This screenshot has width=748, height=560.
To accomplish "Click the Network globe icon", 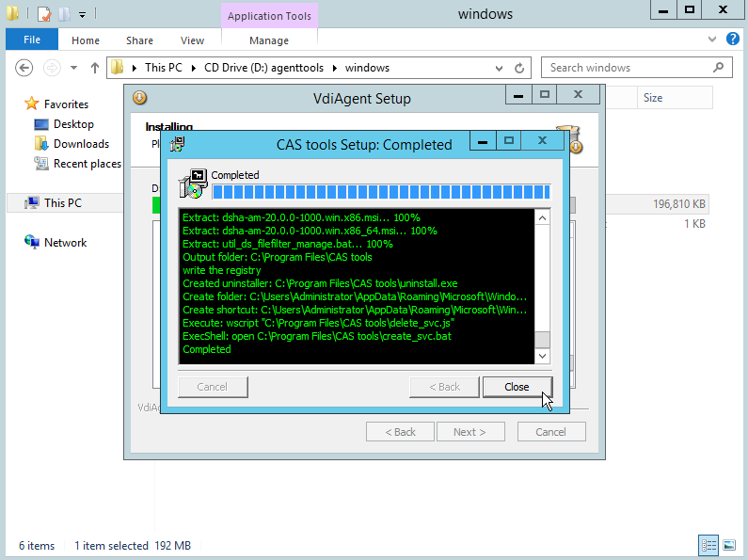I will point(32,242).
